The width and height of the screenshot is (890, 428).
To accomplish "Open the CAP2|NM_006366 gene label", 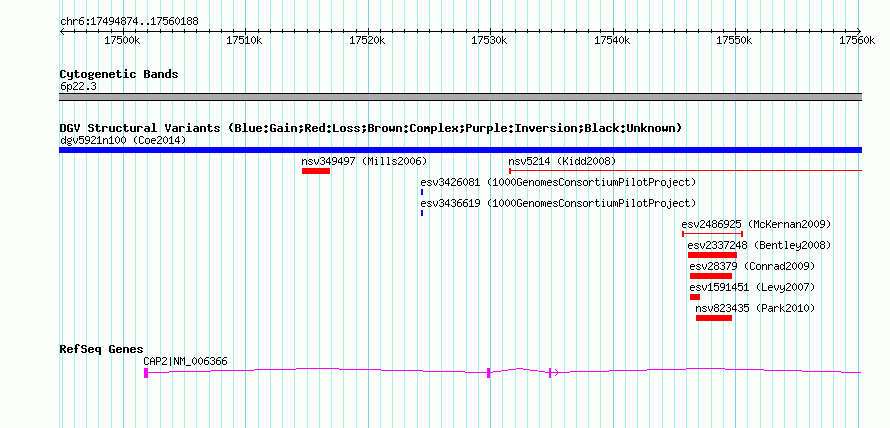I will [186, 361].
